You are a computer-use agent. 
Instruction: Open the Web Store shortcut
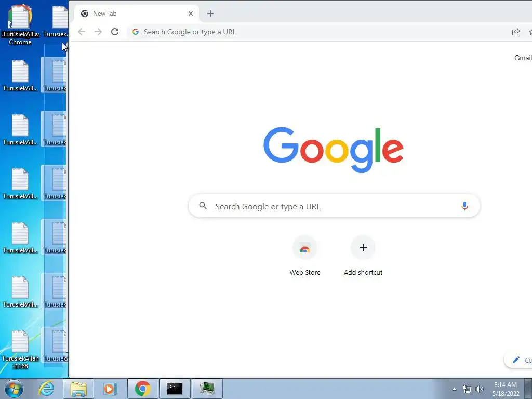pyautogui.click(x=304, y=256)
